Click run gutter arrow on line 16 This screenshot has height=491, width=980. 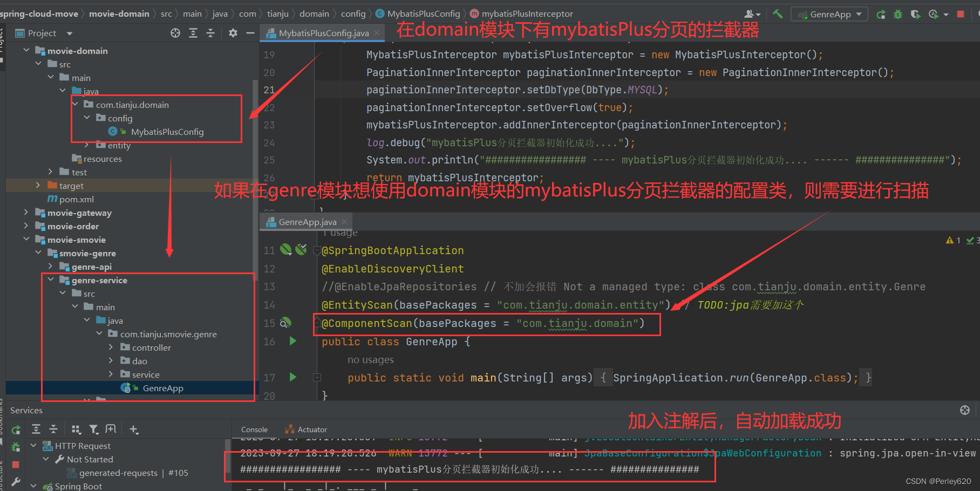click(293, 341)
